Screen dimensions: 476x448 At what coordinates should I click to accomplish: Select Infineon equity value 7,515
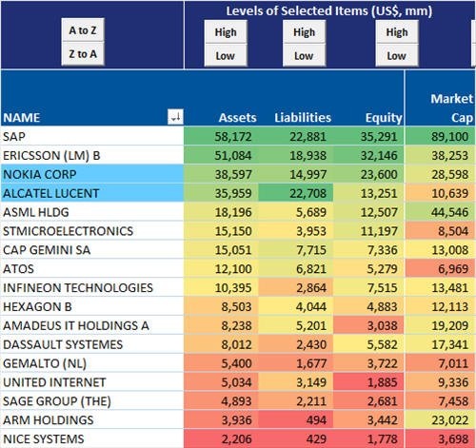coord(368,287)
